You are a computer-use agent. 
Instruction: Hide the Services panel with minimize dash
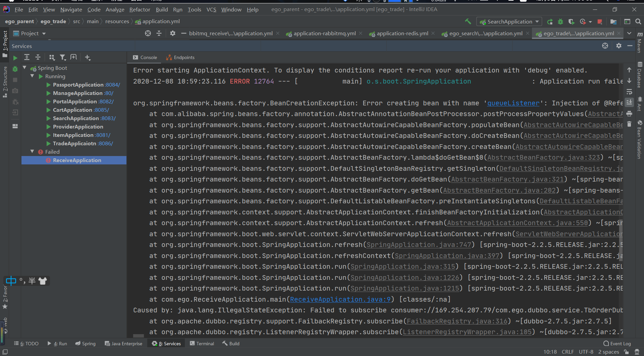(630, 46)
